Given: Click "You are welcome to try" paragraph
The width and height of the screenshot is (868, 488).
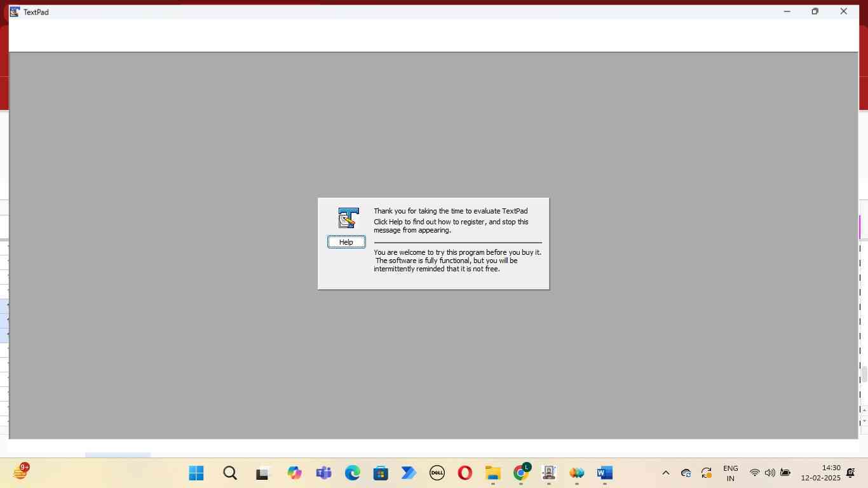Looking at the screenshot, I should (458, 261).
